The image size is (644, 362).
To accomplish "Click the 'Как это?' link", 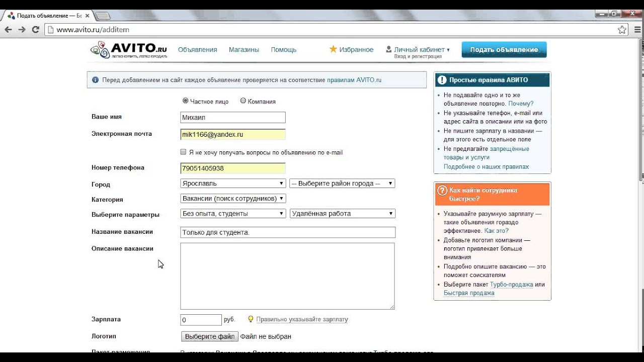I will (497, 231).
